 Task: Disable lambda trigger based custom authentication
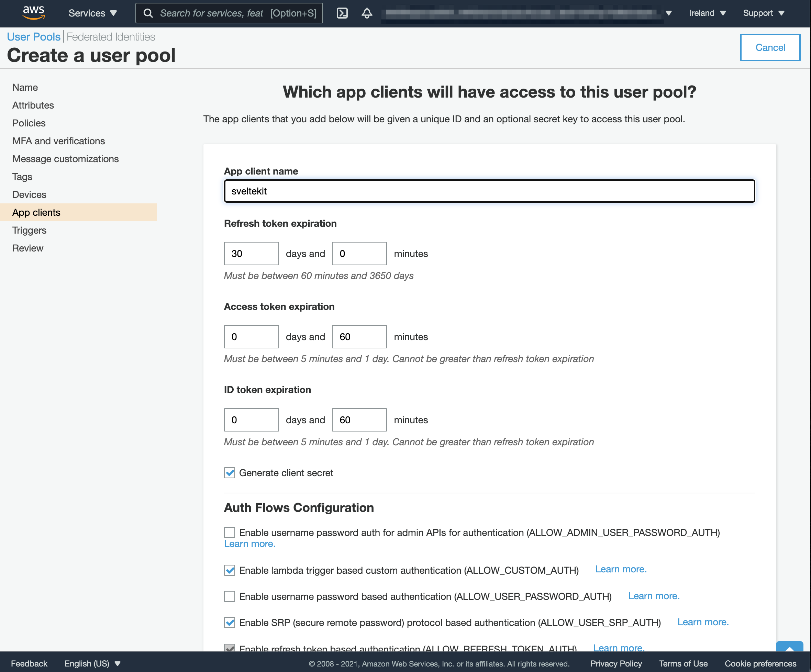tap(229, 571)
